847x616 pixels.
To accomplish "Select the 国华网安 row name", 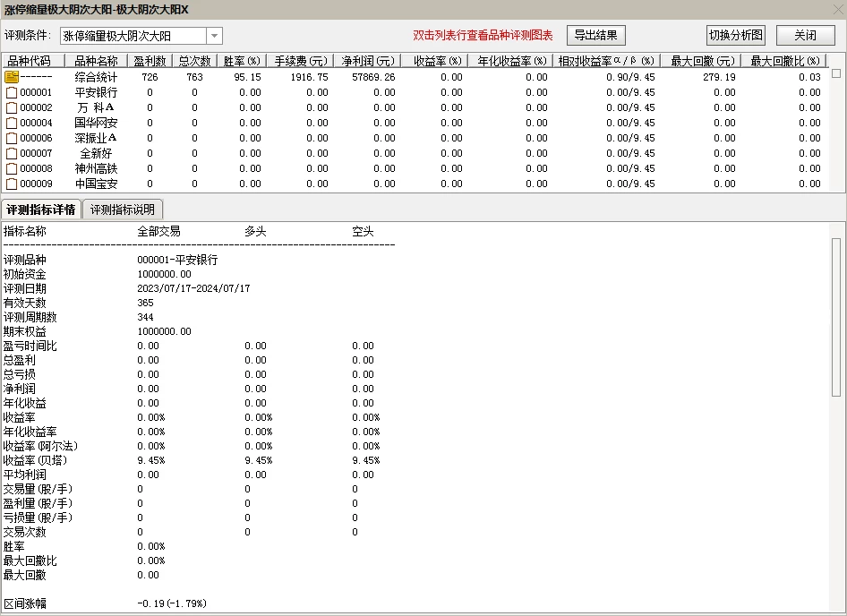I will coord(96,123).
